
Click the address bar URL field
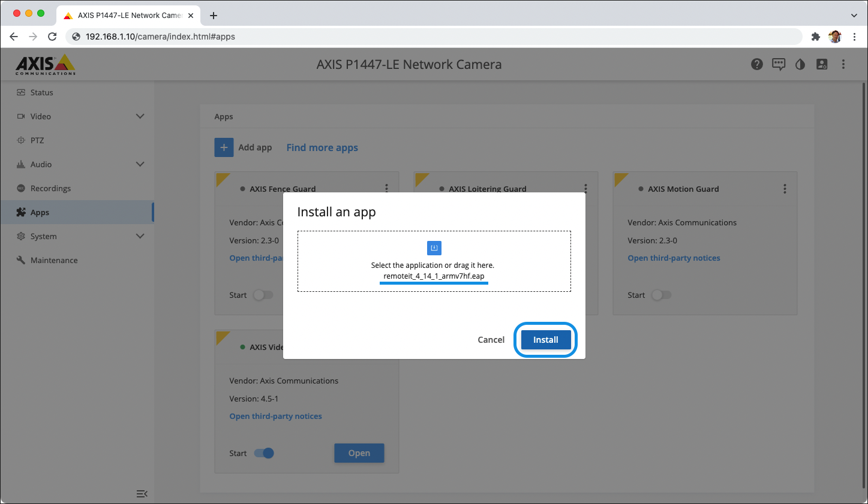click(434, 37)
